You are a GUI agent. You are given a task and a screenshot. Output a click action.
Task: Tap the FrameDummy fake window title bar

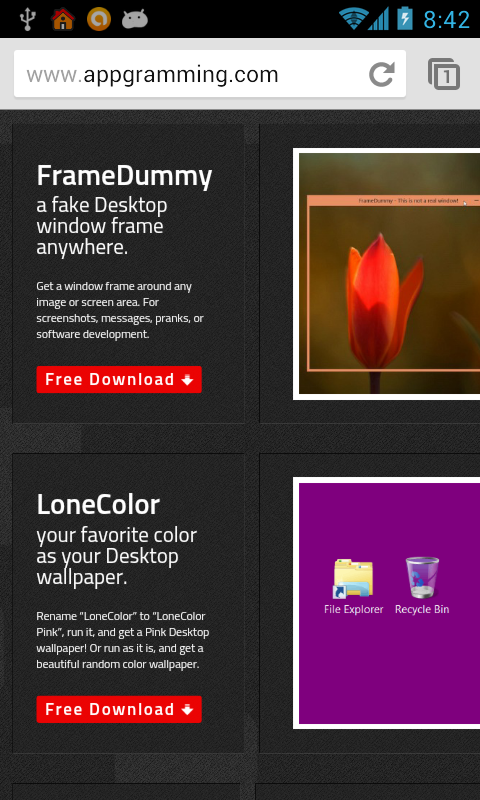pyautogui.click(x=394, y=201)
